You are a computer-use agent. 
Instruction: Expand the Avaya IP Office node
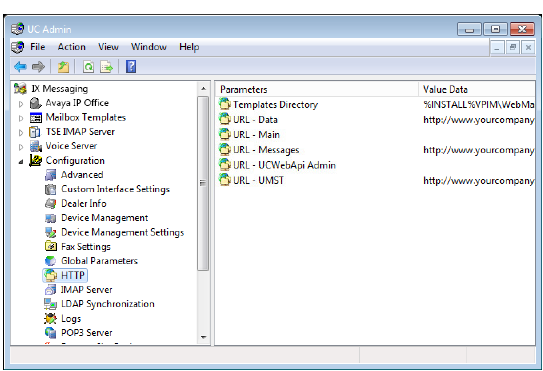(x=21, y=104)
